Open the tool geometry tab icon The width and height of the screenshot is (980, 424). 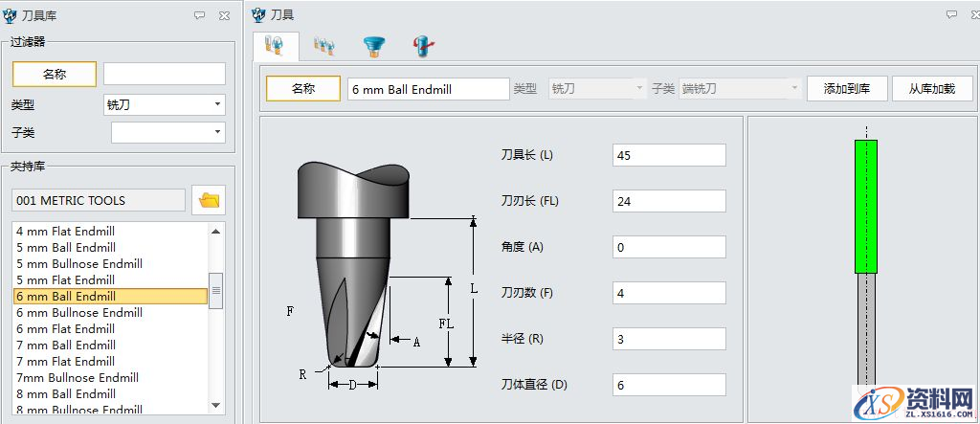(x=275, y=46)
